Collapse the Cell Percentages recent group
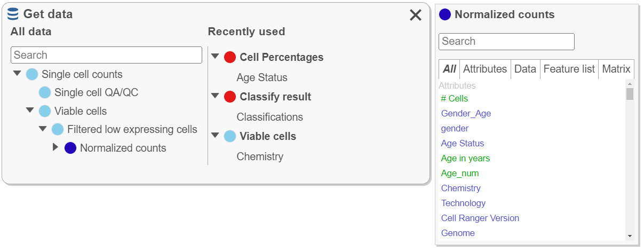 (x=215, y=57)
